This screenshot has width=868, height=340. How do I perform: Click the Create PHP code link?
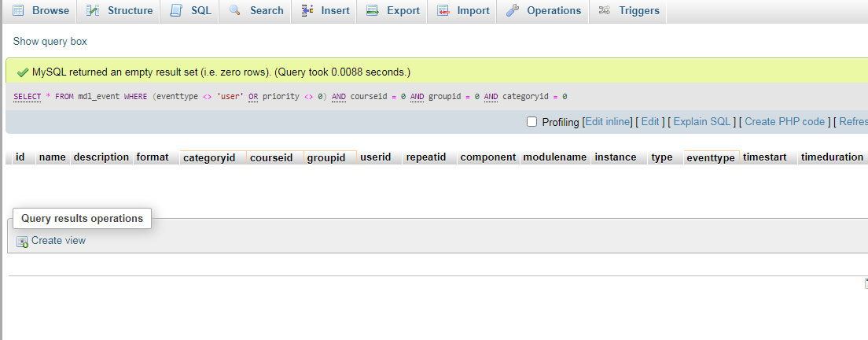click(x=785, y=122)
